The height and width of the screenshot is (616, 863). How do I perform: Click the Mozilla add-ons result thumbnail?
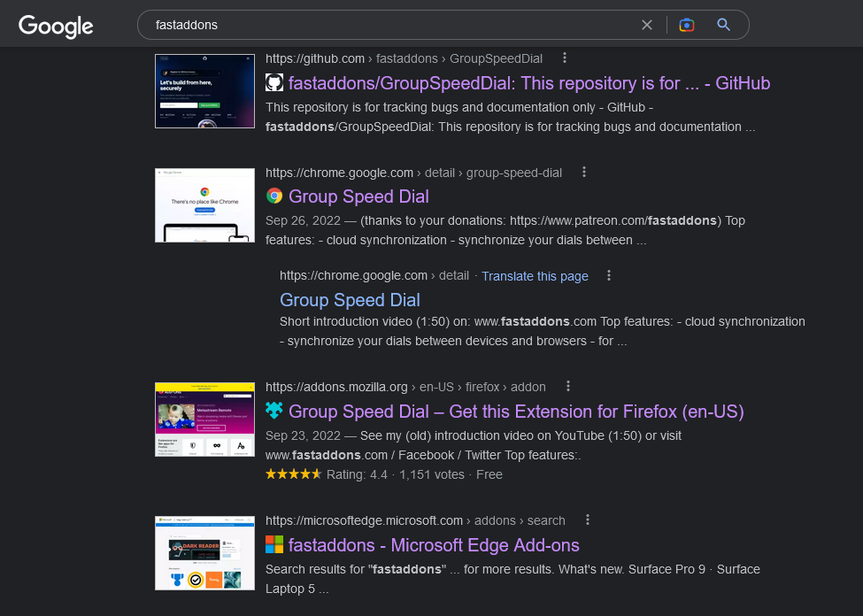tap(192, 420)
